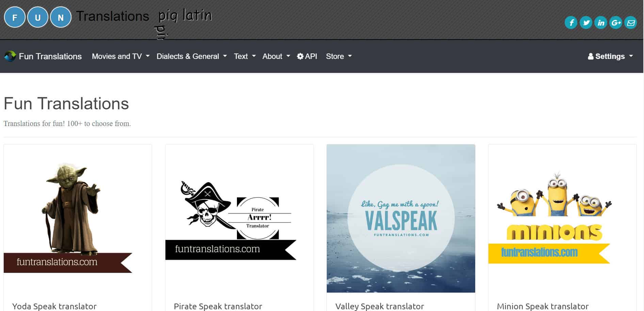Screen dimensions: 644x311
Task: Open the Pirate Speak translator link
Action: pos(218,306)
